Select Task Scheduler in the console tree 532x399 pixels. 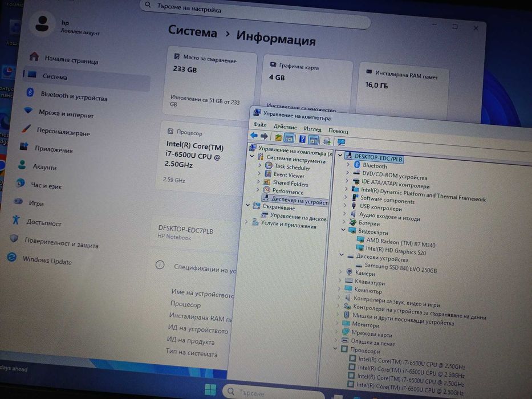click(288, 166)
